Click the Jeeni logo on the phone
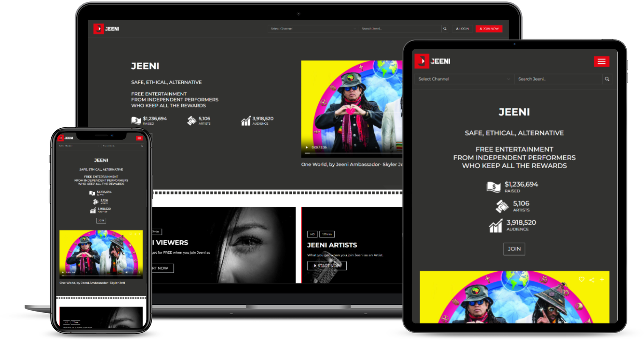 click(x=65, y=138)
